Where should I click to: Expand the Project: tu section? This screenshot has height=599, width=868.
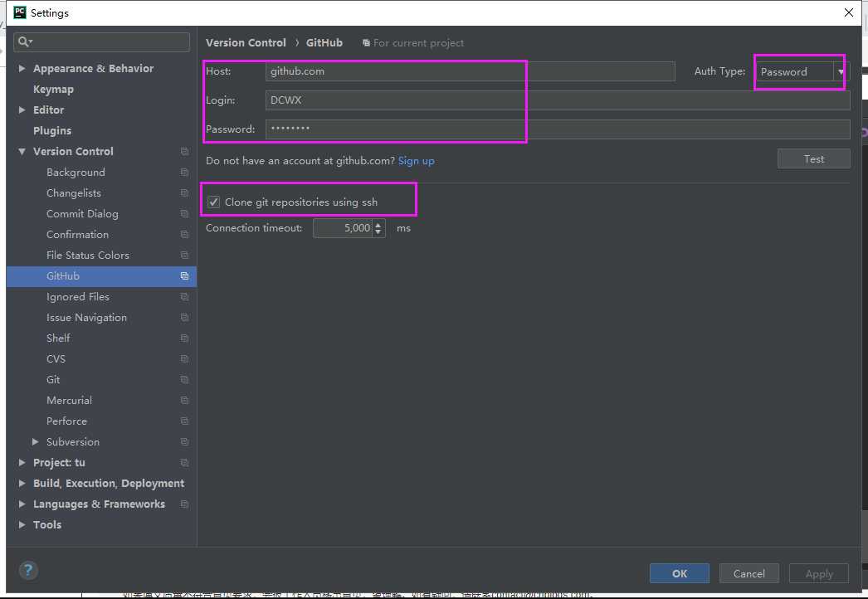[x=22, y=463]
